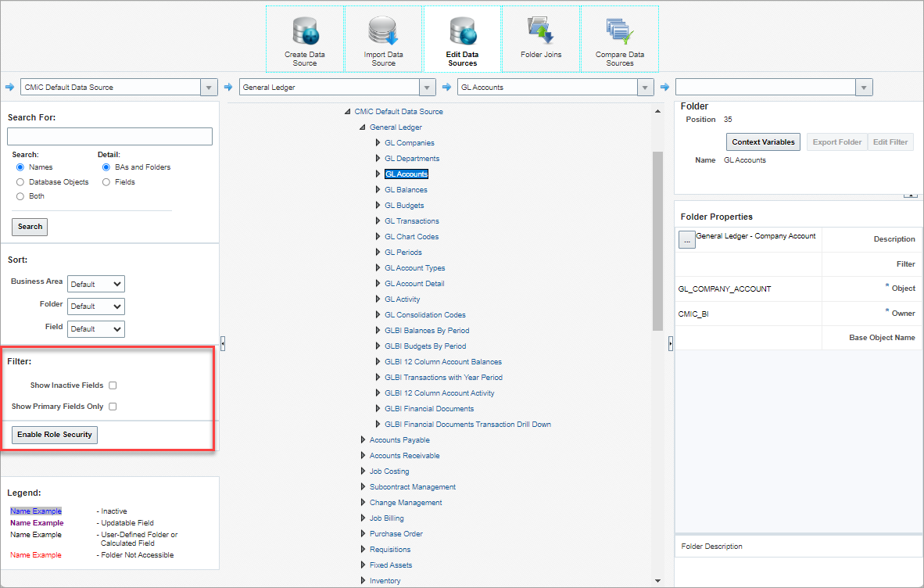The height and width of the screenshot is (588, 924).
Task: Select GL Budgets tree item
Action: tap(404, 206)
